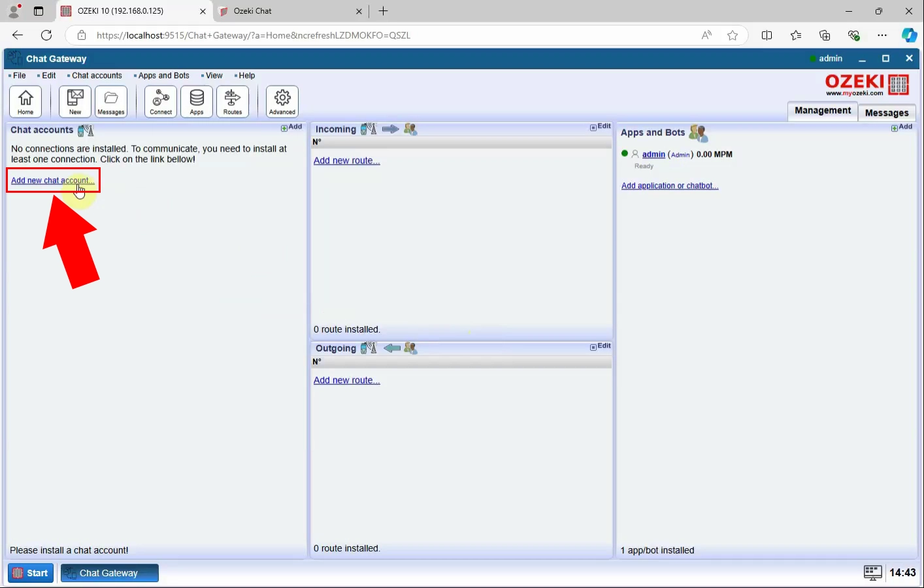924x588 pixels.
Task: Open Browser essentials icon
Action: [853, 35]
